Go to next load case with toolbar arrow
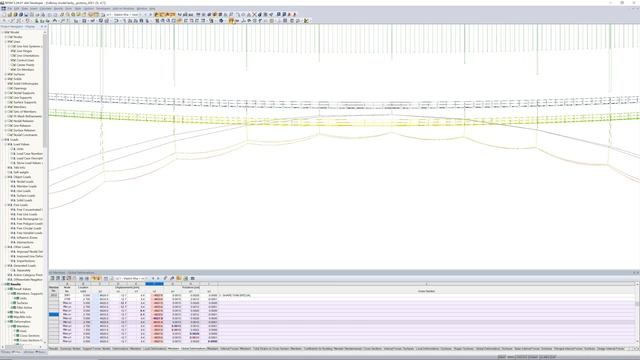Image resolution: width=640 pixels, height=360 pixels. pos(150,14)
